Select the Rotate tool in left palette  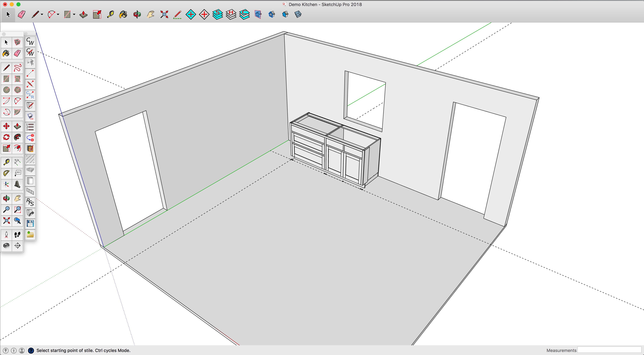coord(6,137)
